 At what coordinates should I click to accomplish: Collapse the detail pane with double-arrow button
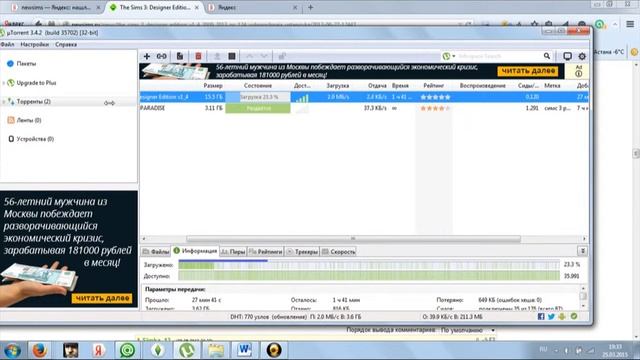[583, 251]
